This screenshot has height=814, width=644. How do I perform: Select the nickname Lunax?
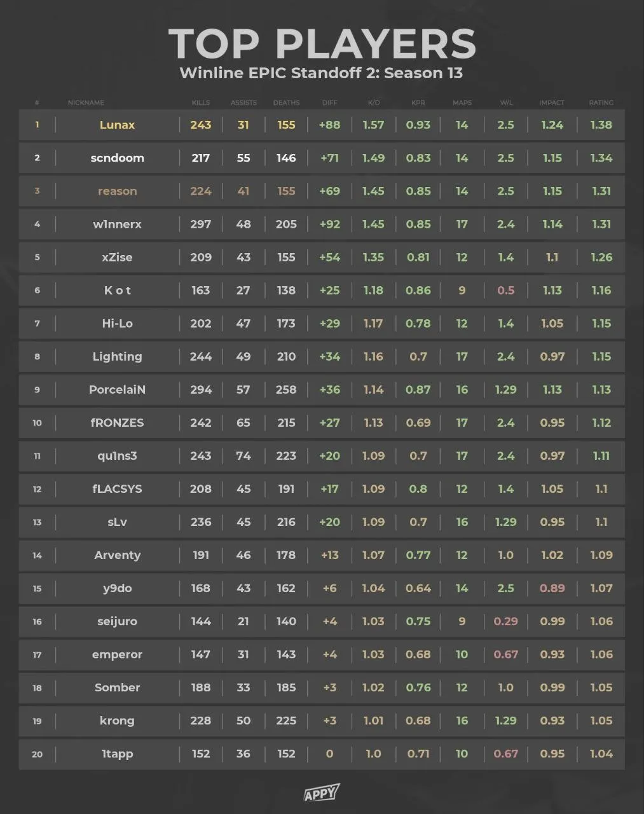click(x=117, y=125)
